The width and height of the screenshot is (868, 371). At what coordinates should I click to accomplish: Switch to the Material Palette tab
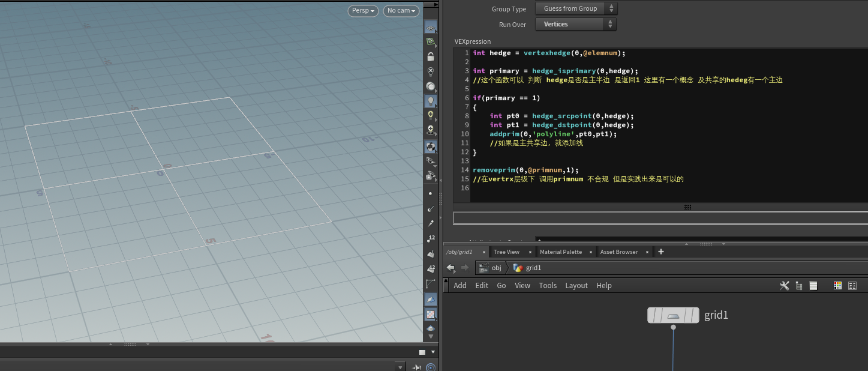point(560,252)
